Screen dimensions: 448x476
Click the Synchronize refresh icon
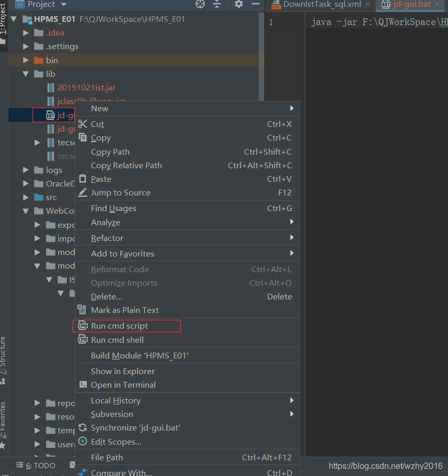[83, 428]
